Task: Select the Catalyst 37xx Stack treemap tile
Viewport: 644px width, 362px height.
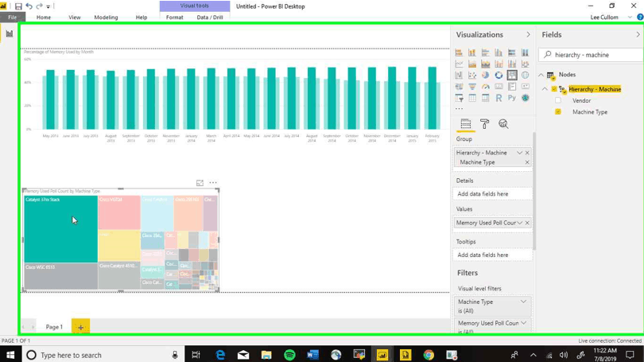Action: [60, 229]
